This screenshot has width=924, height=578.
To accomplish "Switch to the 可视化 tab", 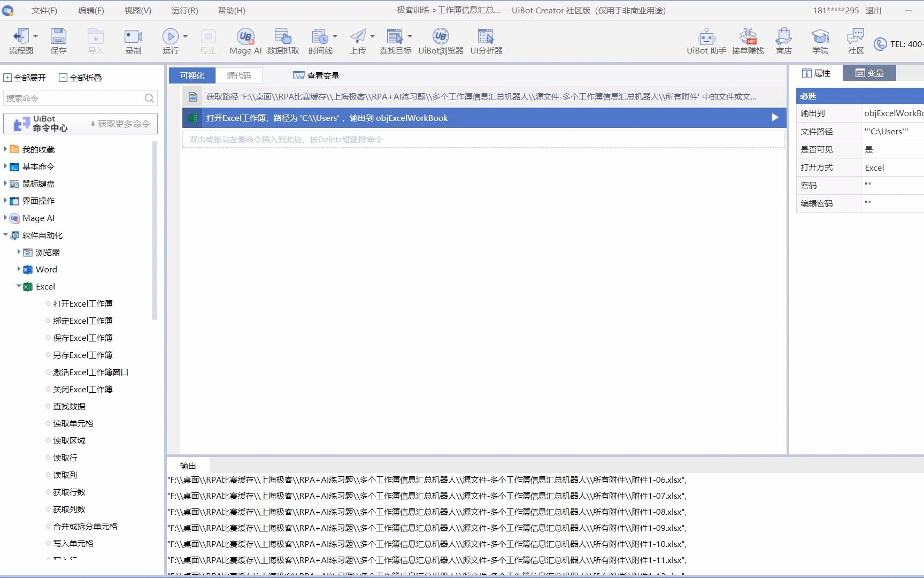I will [192, 75].
